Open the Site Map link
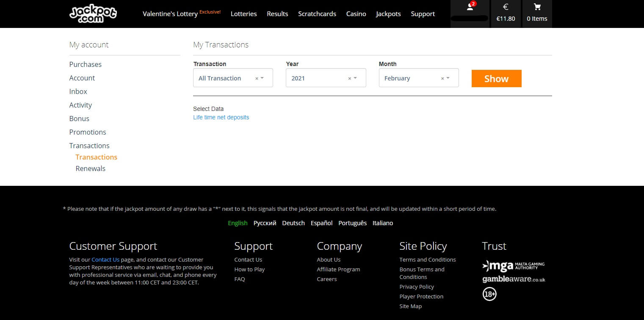 click(x=411, y=306)
